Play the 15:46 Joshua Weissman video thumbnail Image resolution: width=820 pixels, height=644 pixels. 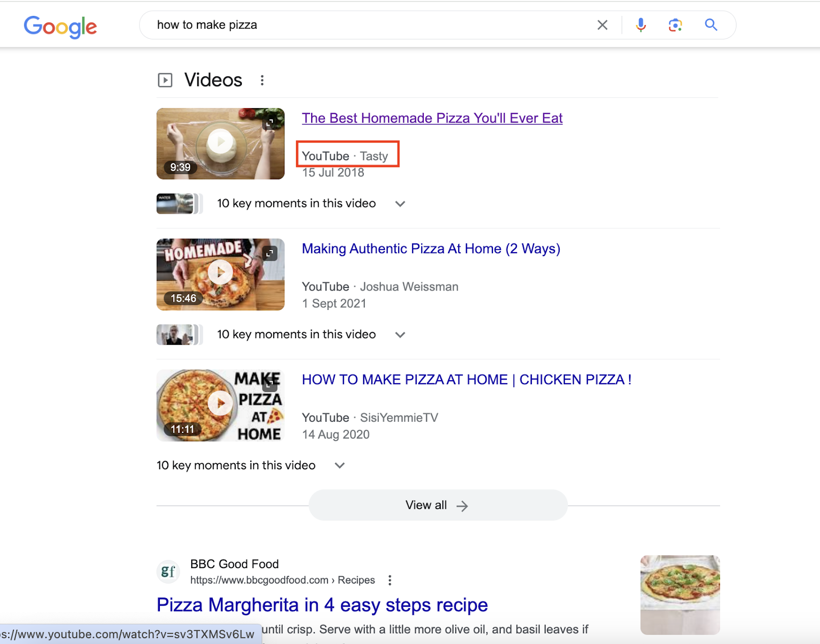click(220, 274)
